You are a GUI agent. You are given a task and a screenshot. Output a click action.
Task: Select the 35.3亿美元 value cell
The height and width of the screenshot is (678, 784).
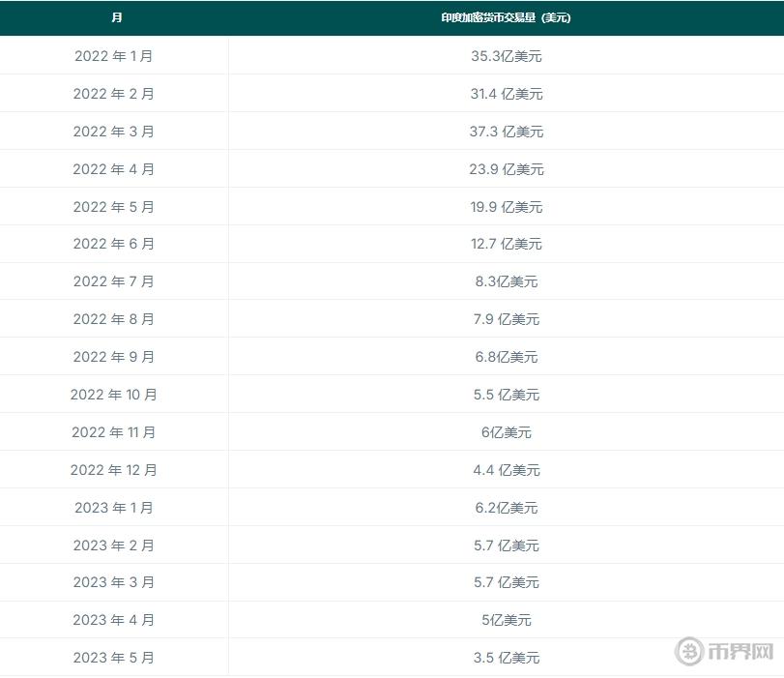(x=507, y=56)
